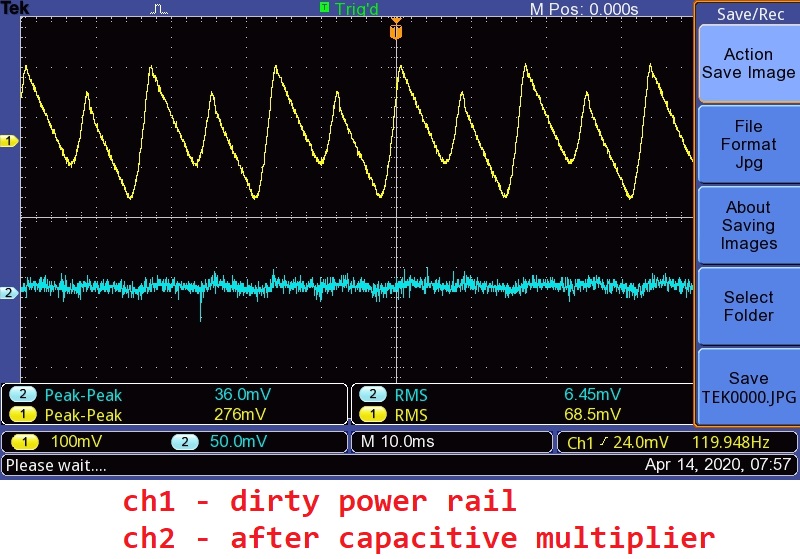
Task: Click the orange trigger position marker
Action: coord(396,29)
